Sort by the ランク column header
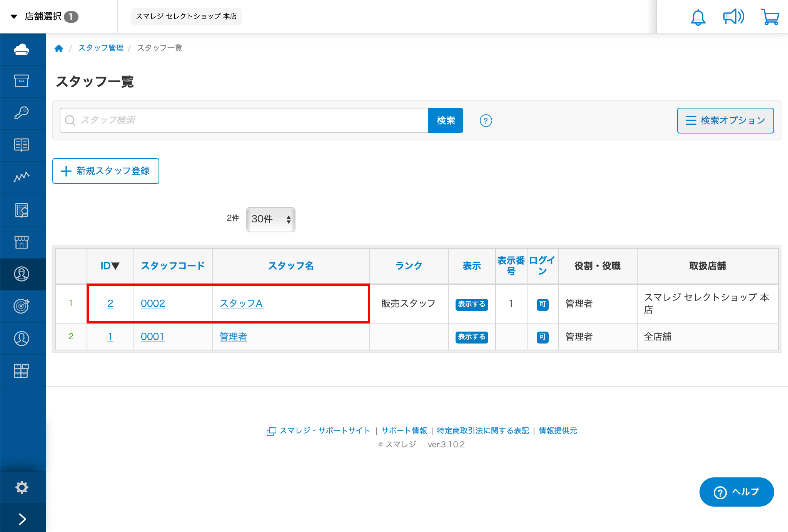Viewport: 788px width, 532px height. point(409,266)
